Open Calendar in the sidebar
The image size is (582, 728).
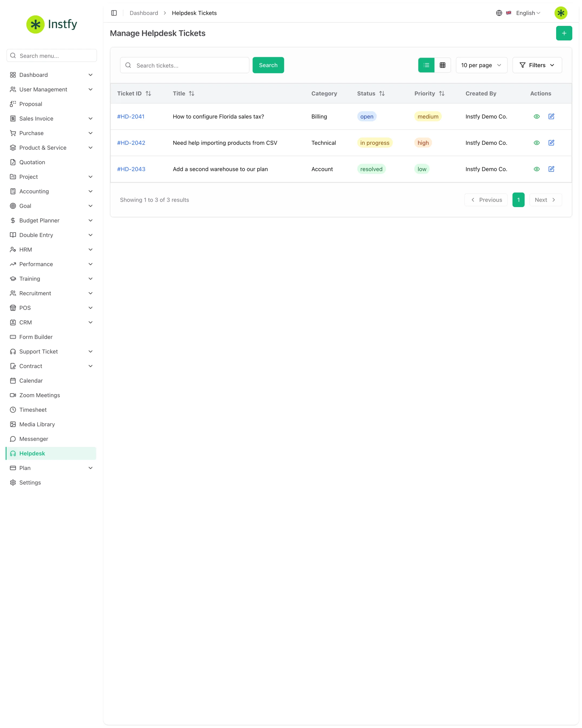(51, 380)
